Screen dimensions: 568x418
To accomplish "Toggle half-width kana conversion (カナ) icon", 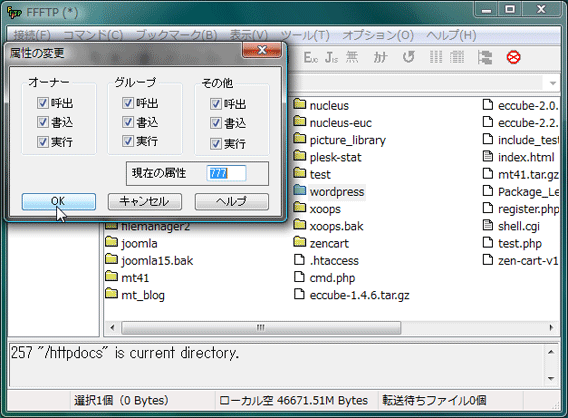I will tap(380, 57).
